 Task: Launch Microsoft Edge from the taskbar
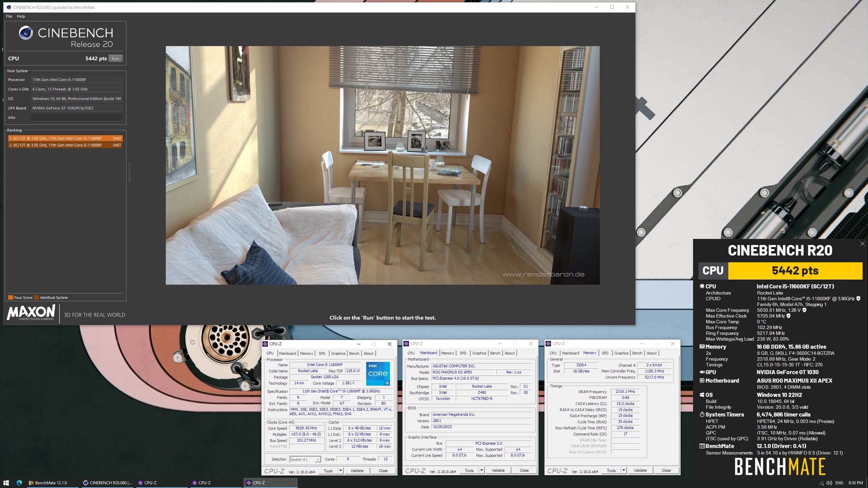coord(19,483)
